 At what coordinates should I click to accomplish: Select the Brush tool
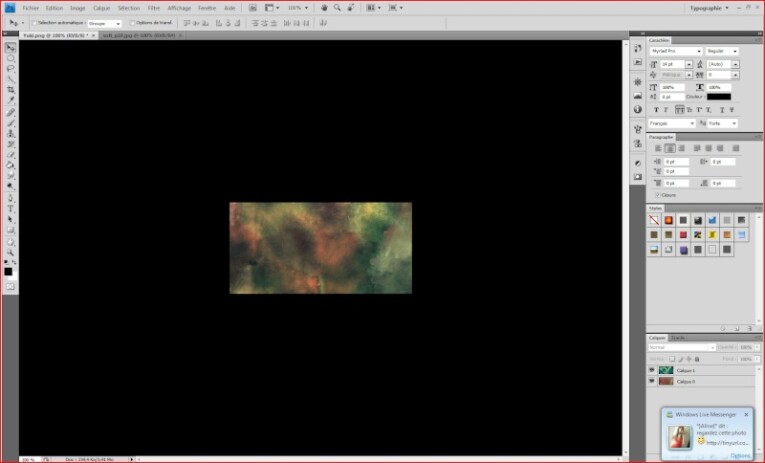tap(10, 123)
